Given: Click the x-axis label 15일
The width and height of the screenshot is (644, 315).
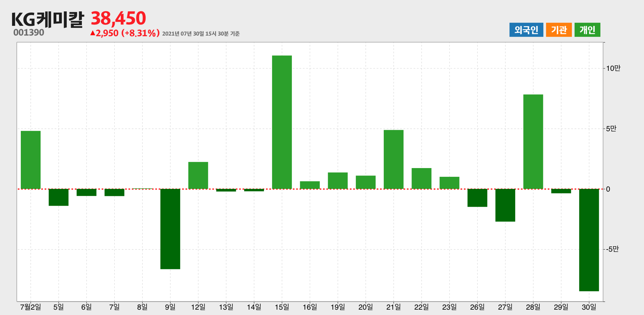Looking at the screenshot, I should (x=282, y=307).
